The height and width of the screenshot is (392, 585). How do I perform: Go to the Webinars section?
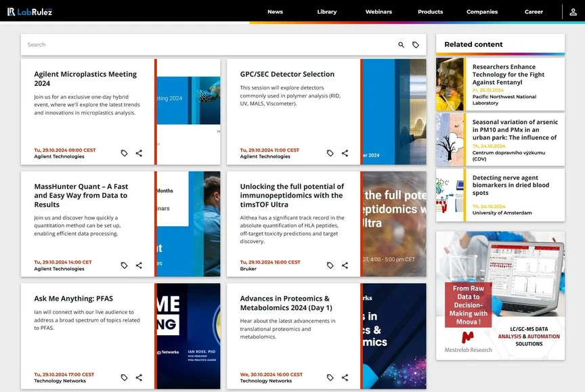pyautogui.click(x=378, y=12)
